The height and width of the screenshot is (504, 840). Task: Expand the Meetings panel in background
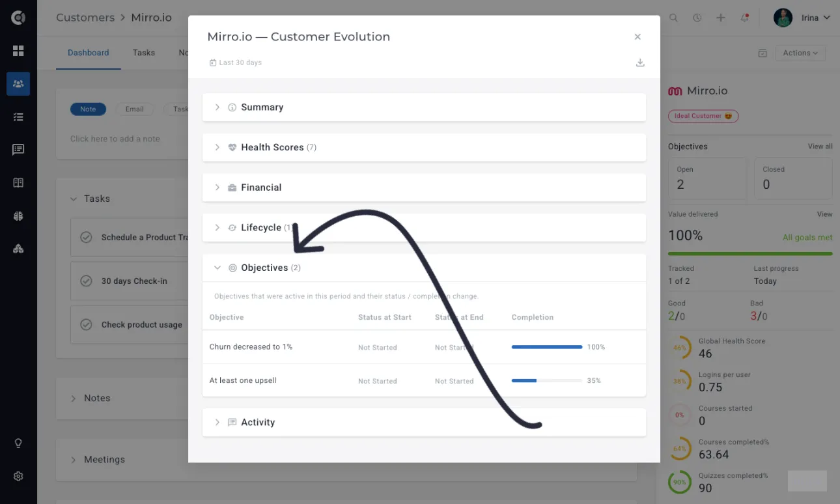click(74, 460)
